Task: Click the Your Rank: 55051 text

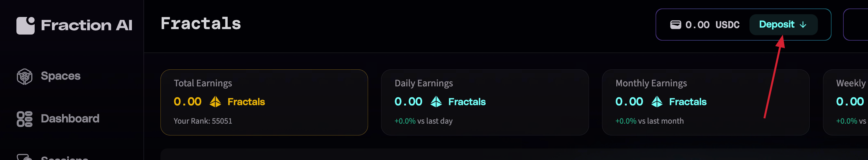Action: 203,121
